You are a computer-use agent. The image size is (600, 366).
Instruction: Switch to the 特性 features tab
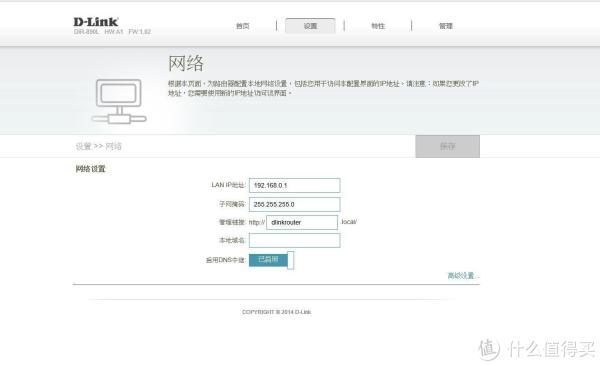tap(378, 26)
